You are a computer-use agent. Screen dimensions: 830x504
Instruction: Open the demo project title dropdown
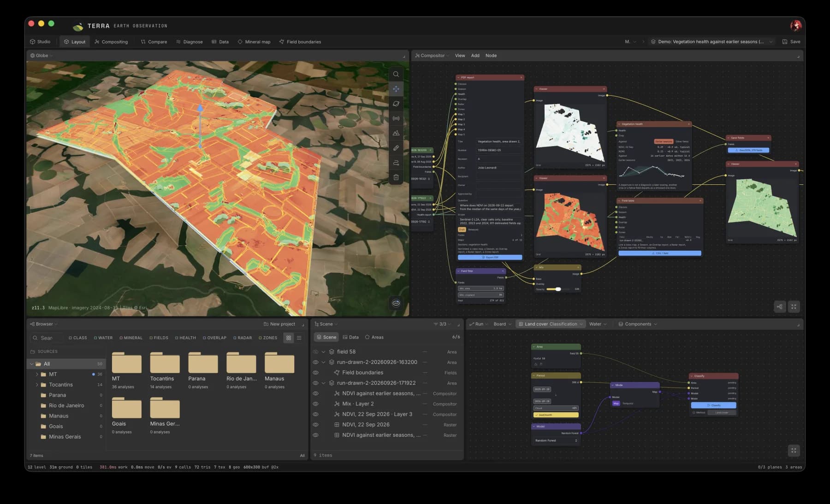coord(711,41)
